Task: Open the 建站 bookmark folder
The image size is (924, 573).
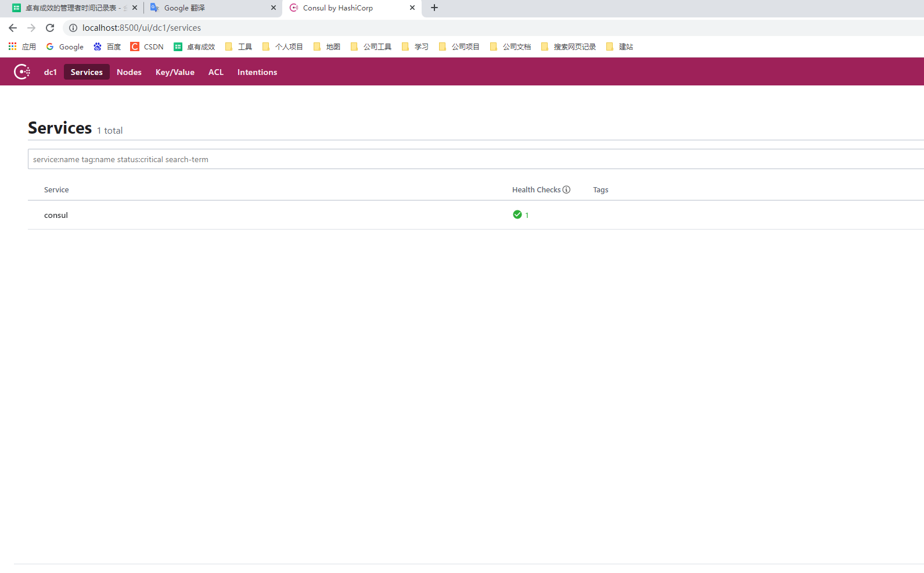Action: [620, 46]
